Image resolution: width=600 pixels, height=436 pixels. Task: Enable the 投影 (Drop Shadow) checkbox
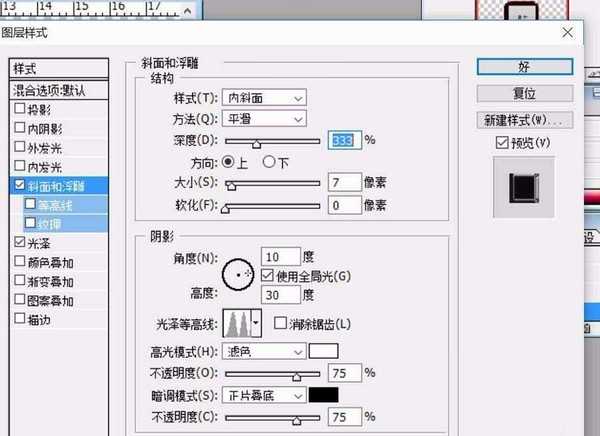click(x=20, y=109)
